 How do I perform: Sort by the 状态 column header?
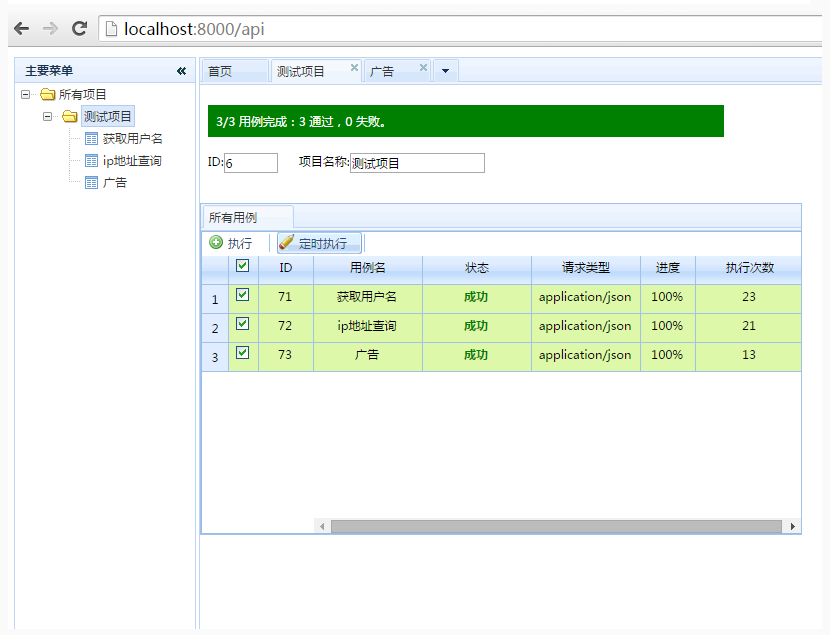pyautogui.click(x=477, y=268)
